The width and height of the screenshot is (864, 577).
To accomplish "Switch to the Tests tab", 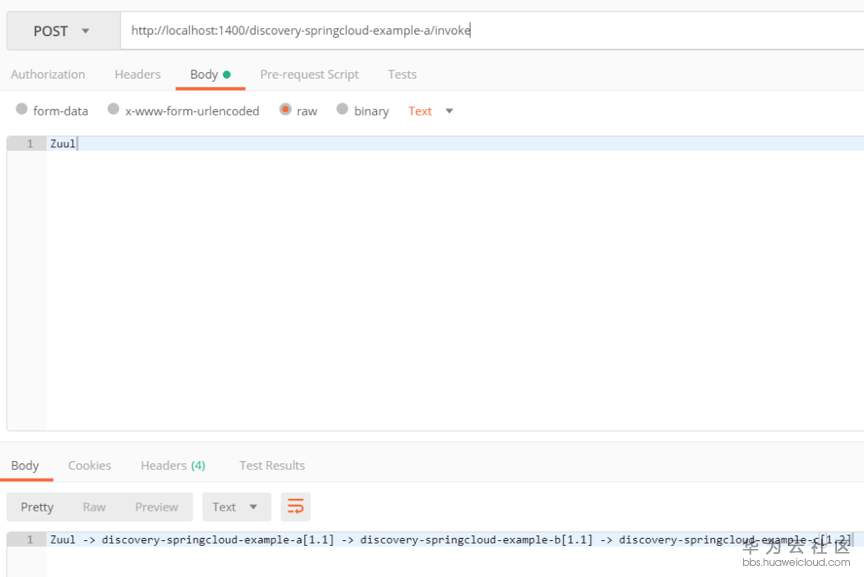I will (401, 74).
